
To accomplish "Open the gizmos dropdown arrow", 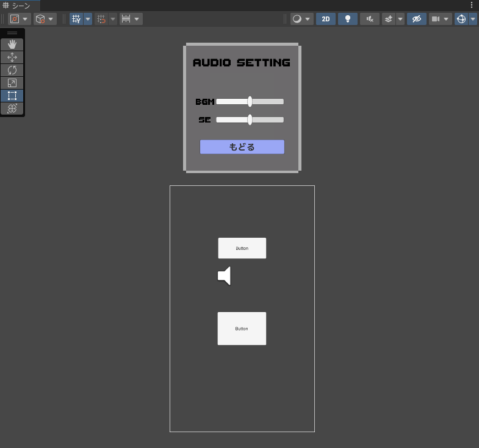I will point(473,19).
